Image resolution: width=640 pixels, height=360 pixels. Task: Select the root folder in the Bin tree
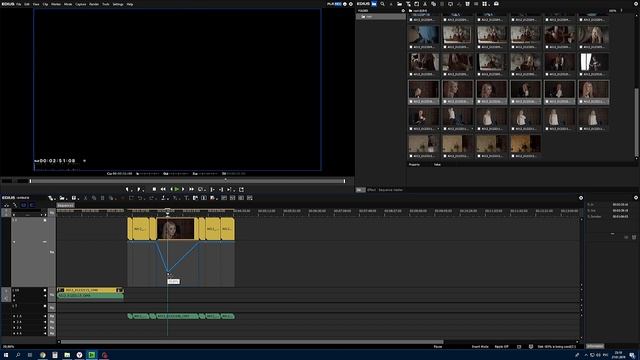coord(381,17)
